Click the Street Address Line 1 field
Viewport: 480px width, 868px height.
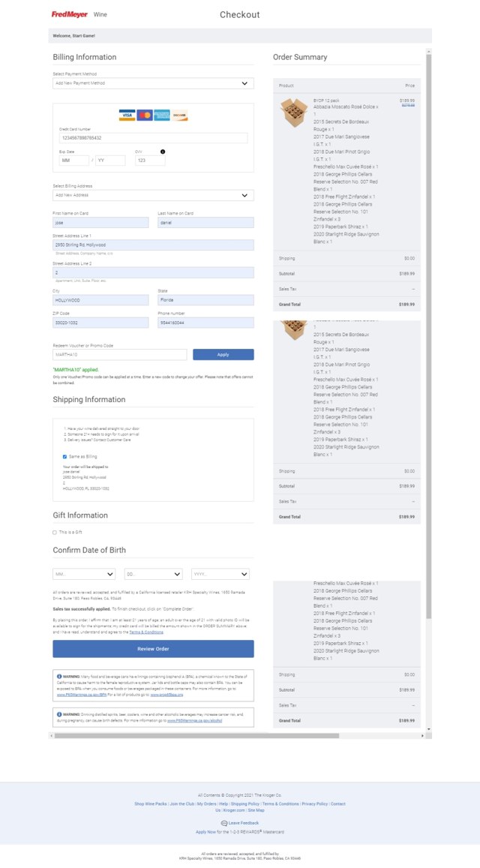(x=153, y=245)
